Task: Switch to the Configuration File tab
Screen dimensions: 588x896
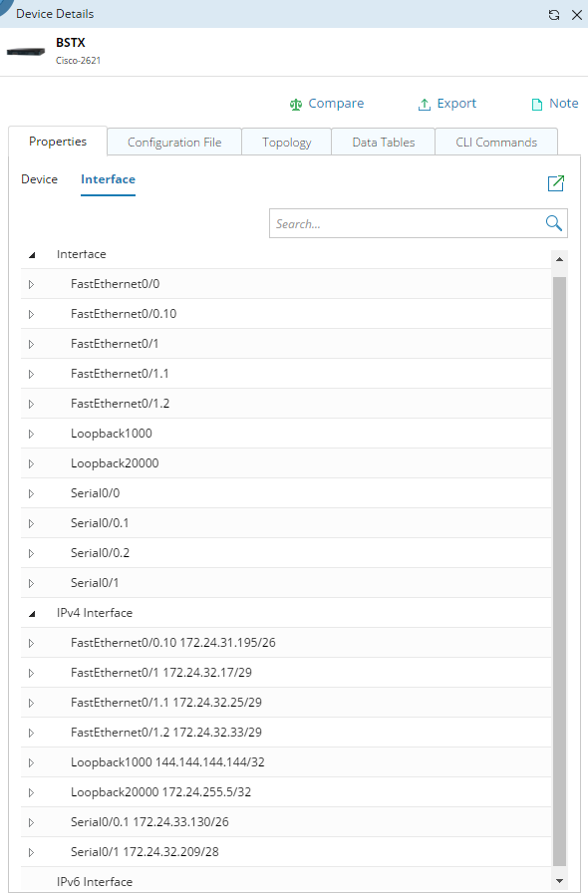Action: click(174, 142)
